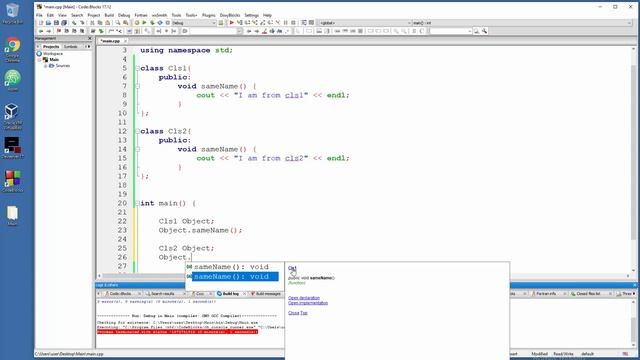The height and width of the screenshot is (360, 640).
Task: Click the Jump forward arrow icon
Action: [x=49, y=31]
